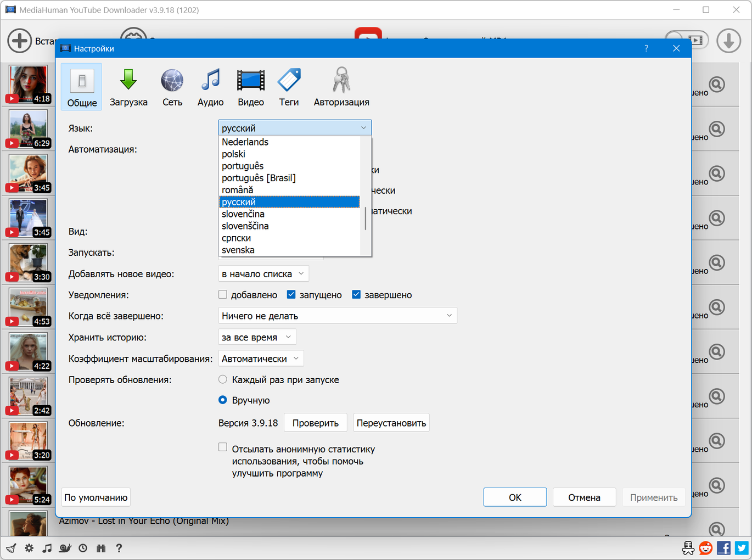
Task: Open the Авторизация keys section
Action: pos(341,88)
